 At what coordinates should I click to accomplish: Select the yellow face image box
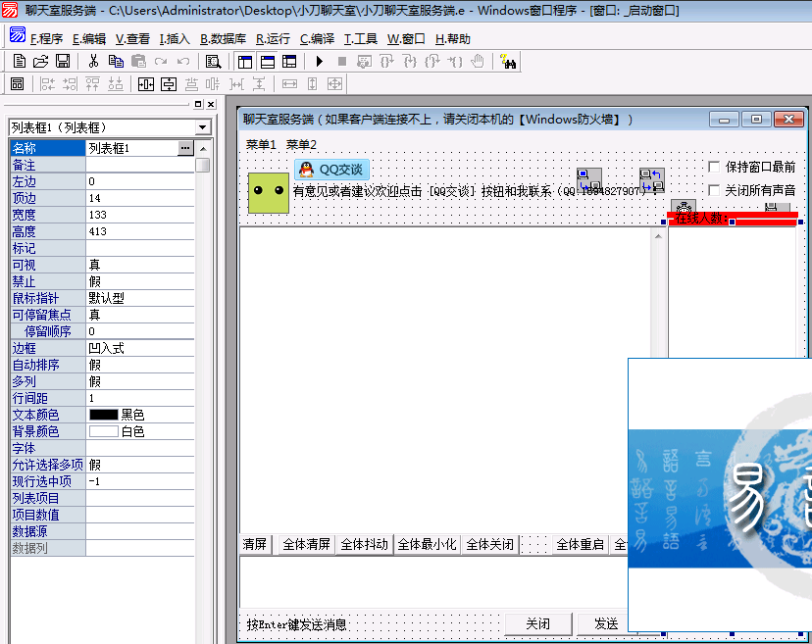click(x=269, y=192)
